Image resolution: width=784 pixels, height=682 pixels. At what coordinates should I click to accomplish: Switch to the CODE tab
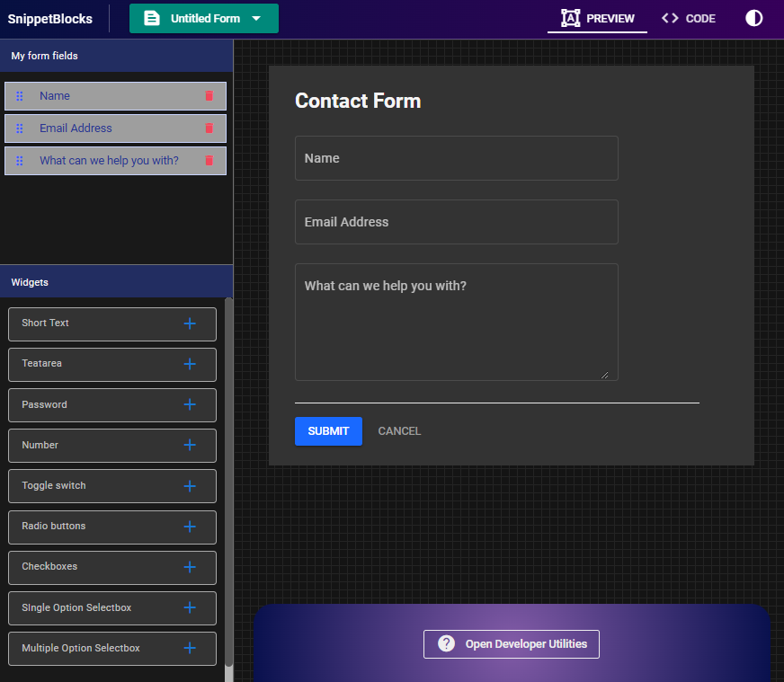[688, 18]
